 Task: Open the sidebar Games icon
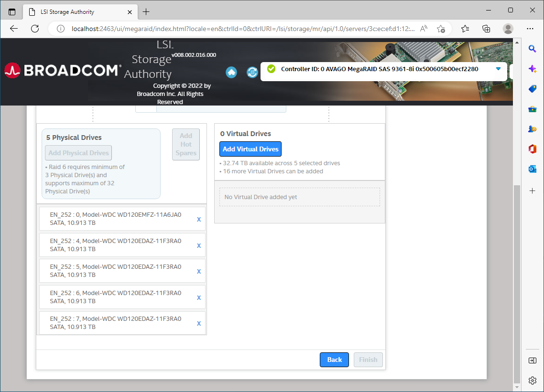click(x=532, y=129)
